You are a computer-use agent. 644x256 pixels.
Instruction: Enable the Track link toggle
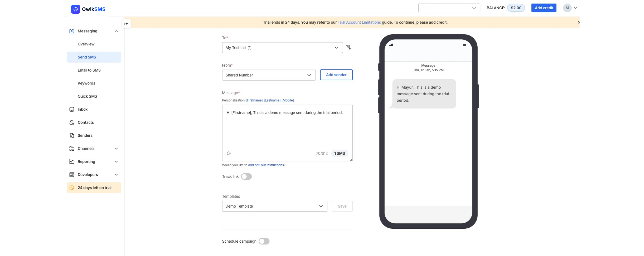click(x=246, y=177)
